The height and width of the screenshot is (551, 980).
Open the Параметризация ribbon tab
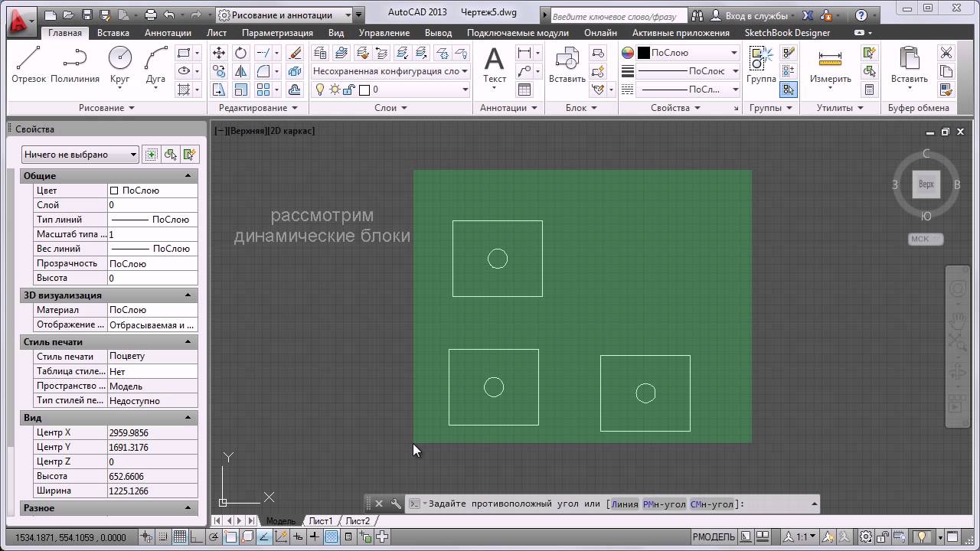277,33
